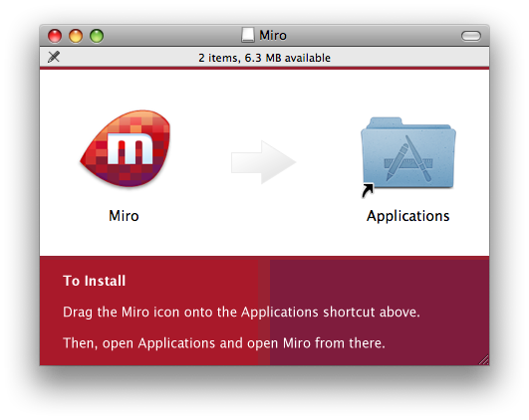The width and height of the screenshot is (529, 420).
Task: Click the "Miro" label under the app icon
Action: click(x=124, y=216)
